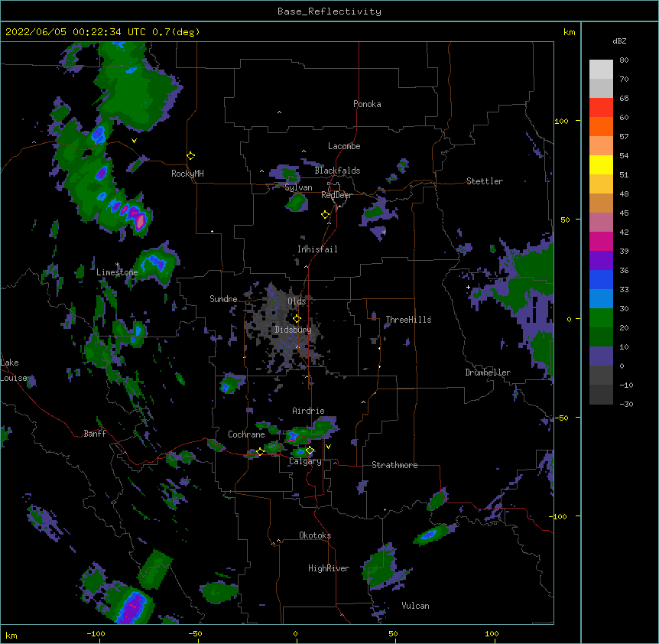Click the Lacombe city label
This screenshot has width=659, height=644.
tap(344, 146)
